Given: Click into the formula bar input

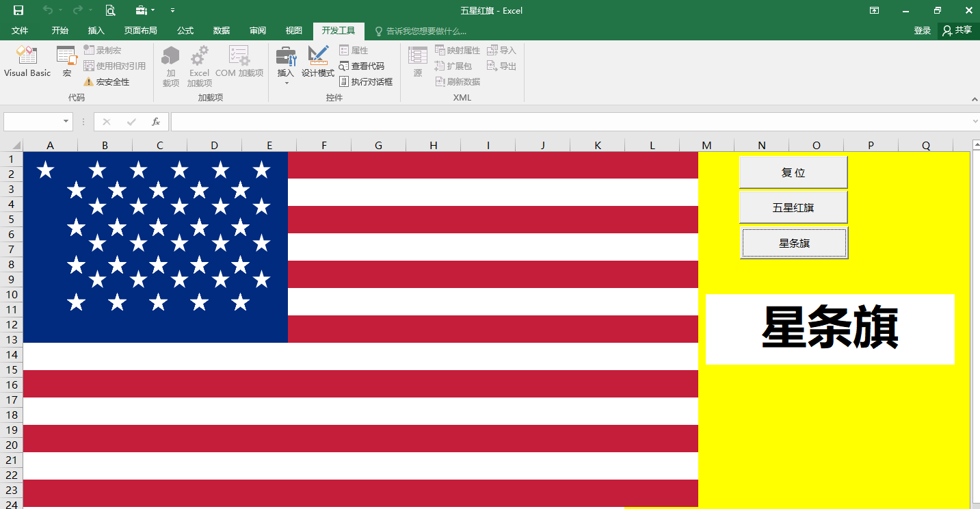Looking at the screenshot, I should point(571,122).
